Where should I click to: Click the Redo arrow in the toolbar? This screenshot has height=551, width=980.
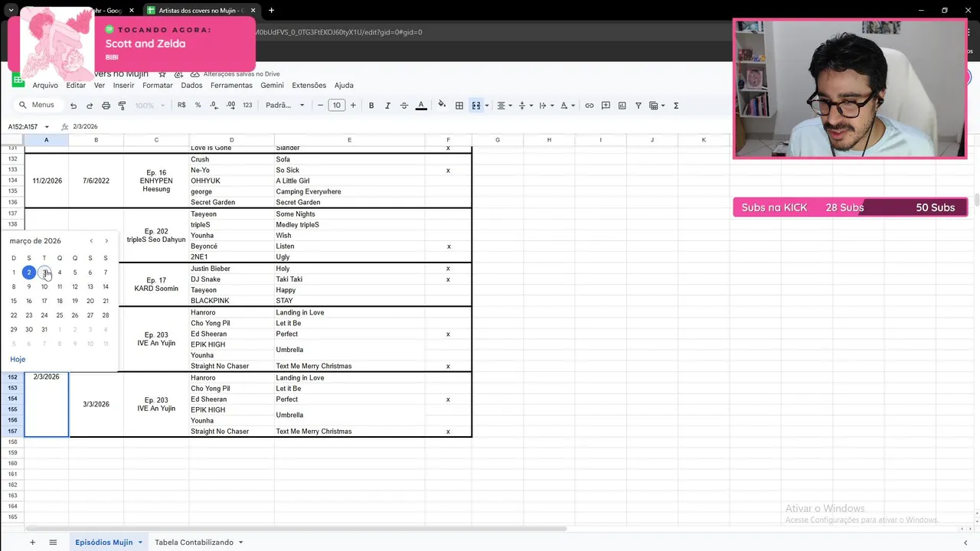pos(90,106)
